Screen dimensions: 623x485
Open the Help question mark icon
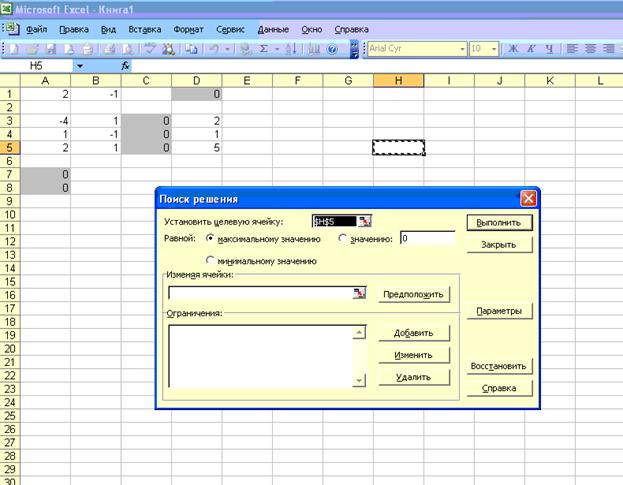330,48
